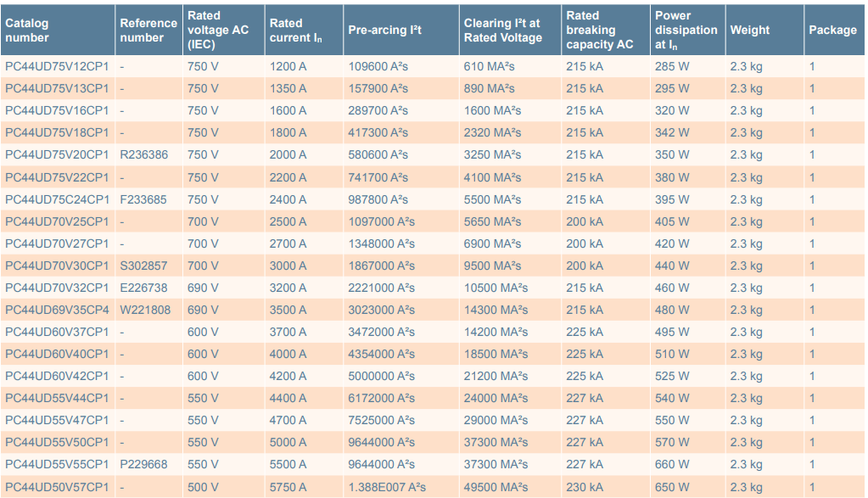Click the Reference number column header
868x498 pixels.
coord(148,31)
